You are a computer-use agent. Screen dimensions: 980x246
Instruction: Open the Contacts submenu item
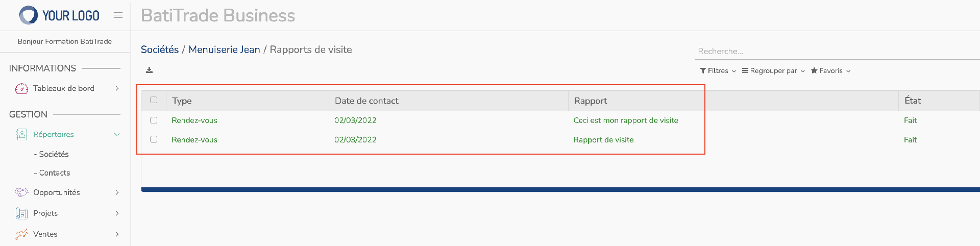pyautogui.click(x=52, y=173)
